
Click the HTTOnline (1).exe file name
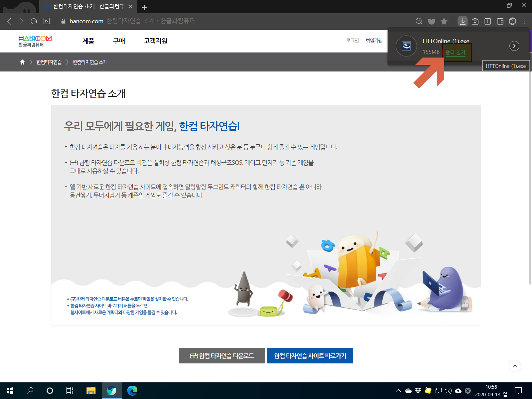point(446,41)
